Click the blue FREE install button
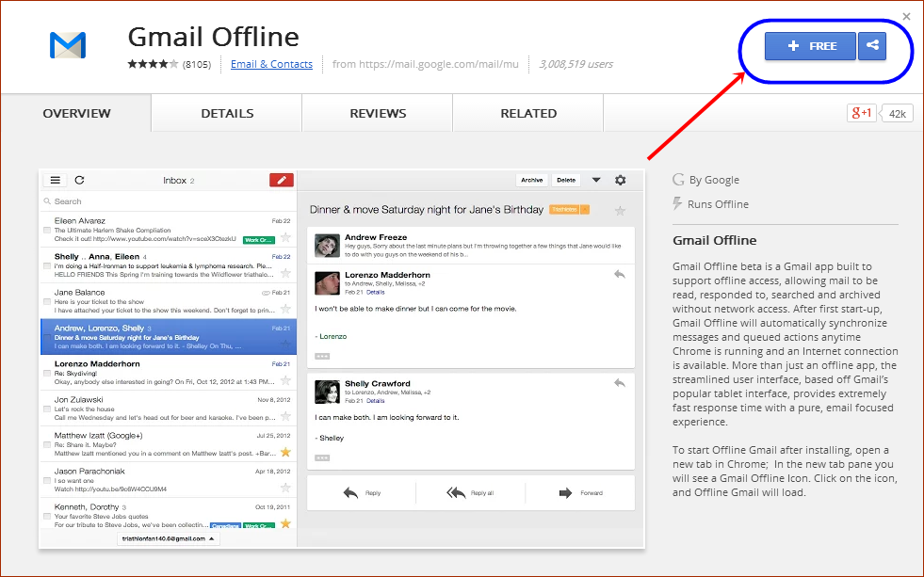The height and width of the screenshot is (577, 924). click(x=810, y=46)
